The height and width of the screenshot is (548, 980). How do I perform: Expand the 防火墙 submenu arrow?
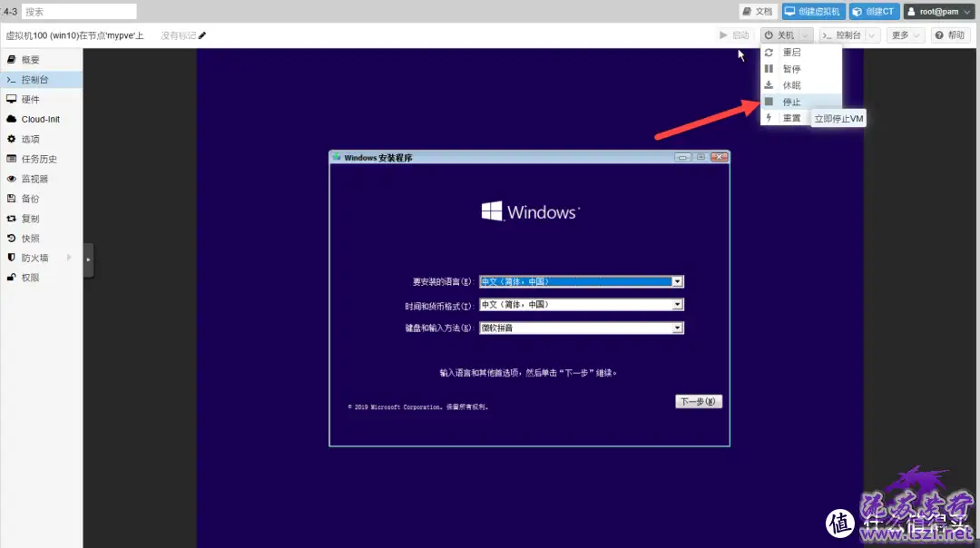tap(69, 258)
